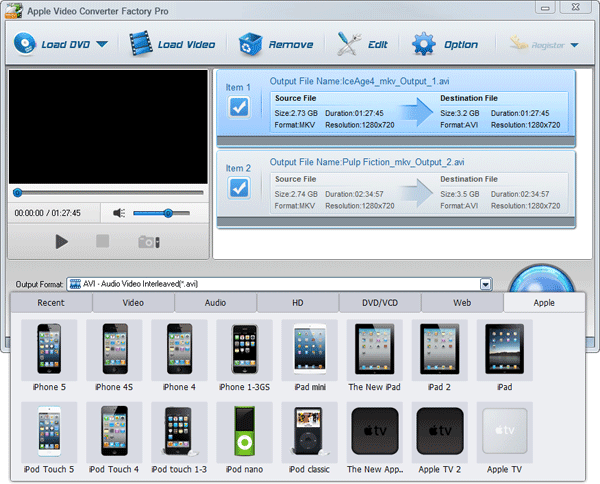Stop playback with the Stop button
600x484 pixels.
coord(103,241)
